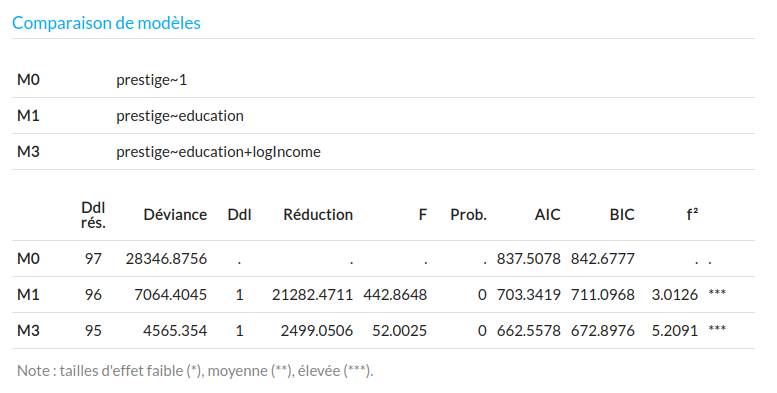Click the 'Déviance' column header
777x393 pixels.
point(175,215)
